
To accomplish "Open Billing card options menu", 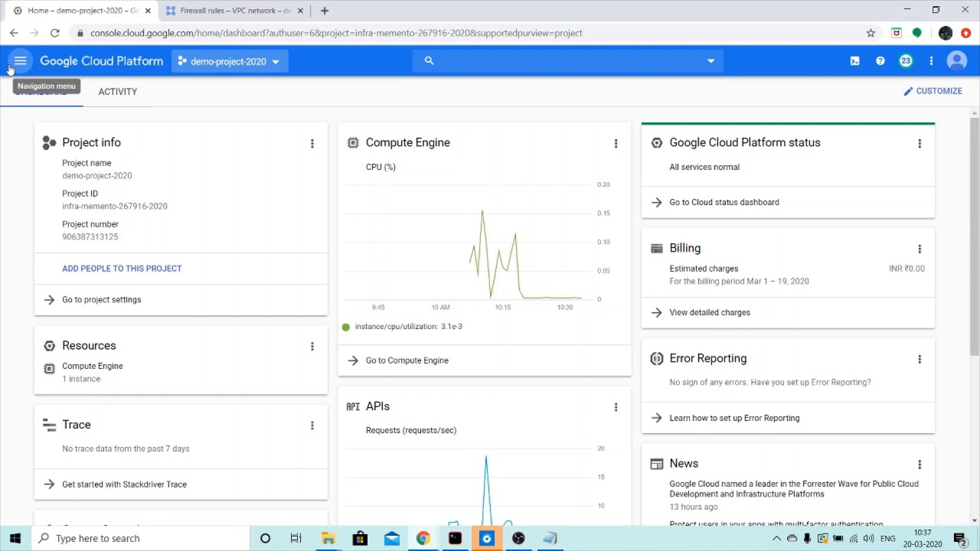I will [x=920, y=249].
